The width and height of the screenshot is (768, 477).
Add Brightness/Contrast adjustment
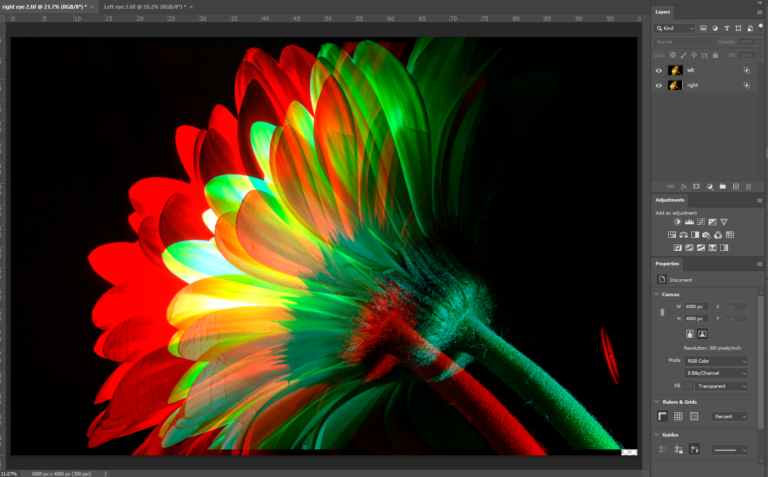pyautogui.click(x=677, y=222)
